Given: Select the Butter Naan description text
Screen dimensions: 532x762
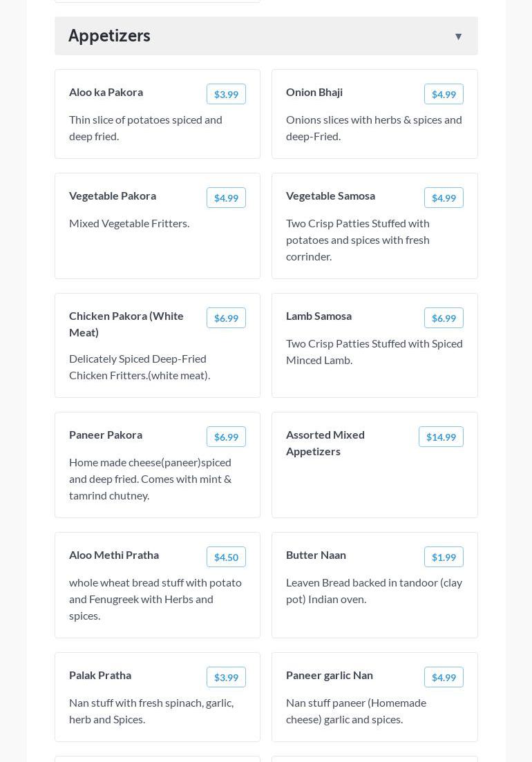Looking at the screenshot, I should 374,591.
